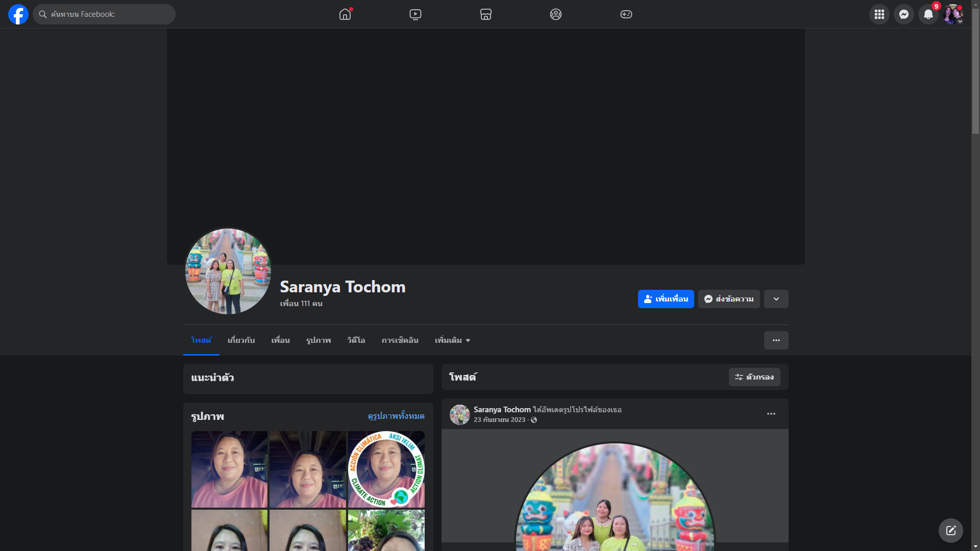Open the Messenger icon in header
Screen dimensions: 980x551
coord(903,14)
